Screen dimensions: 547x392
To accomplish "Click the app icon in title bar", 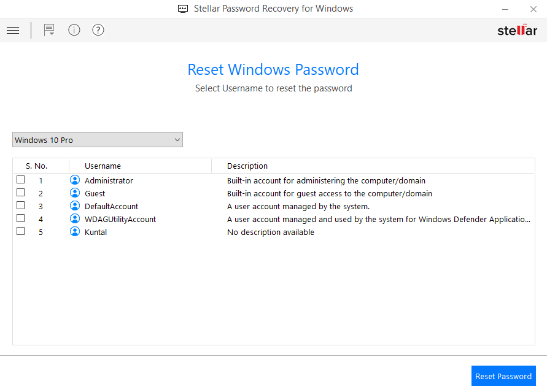I will coord(183,9).
